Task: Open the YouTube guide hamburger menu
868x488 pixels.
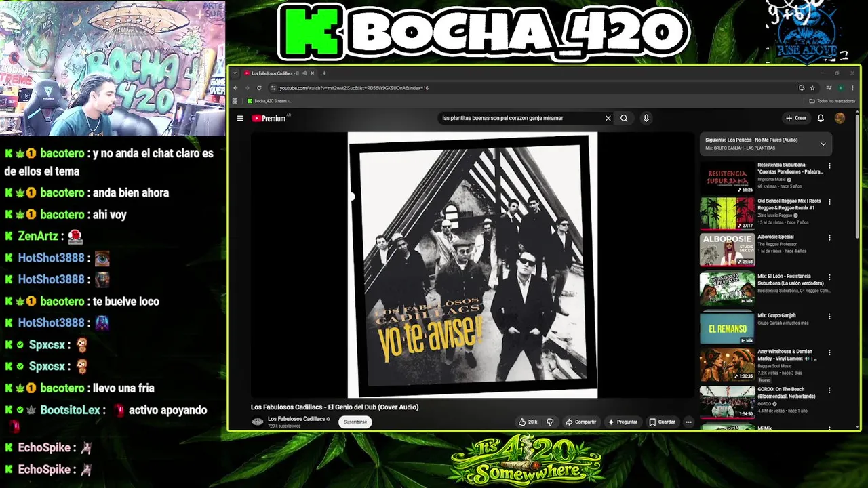Action: point(240,118)
